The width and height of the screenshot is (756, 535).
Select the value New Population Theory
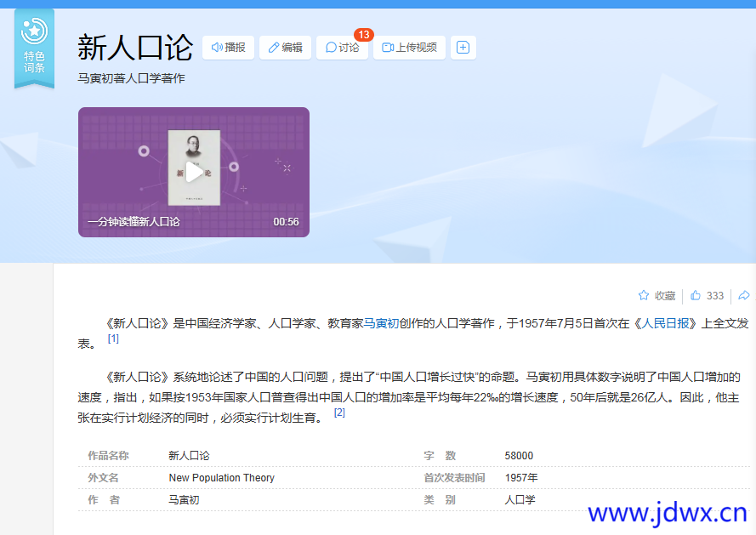[x=221, y=478]
